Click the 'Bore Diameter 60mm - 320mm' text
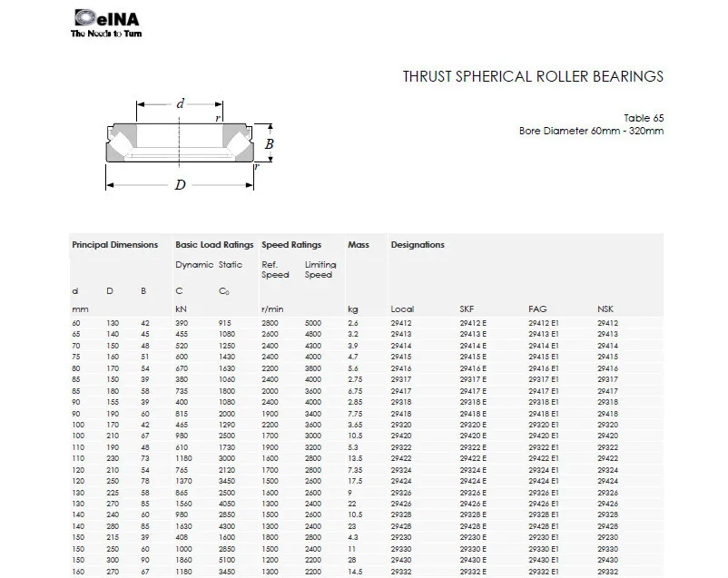The width and height of the screenshot is (728, 578). pyautogui.click(x=591, y=131)
